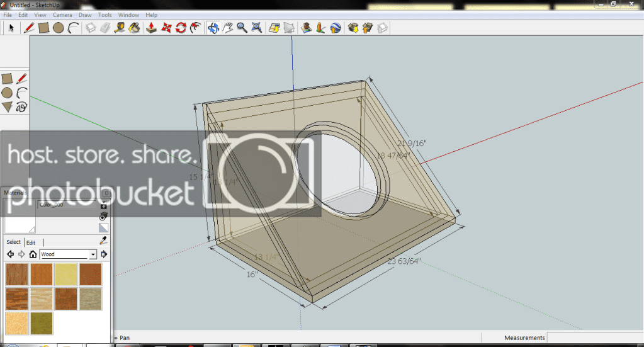
Task: Click the Photo Textures person icon
Action: [321, 28]
